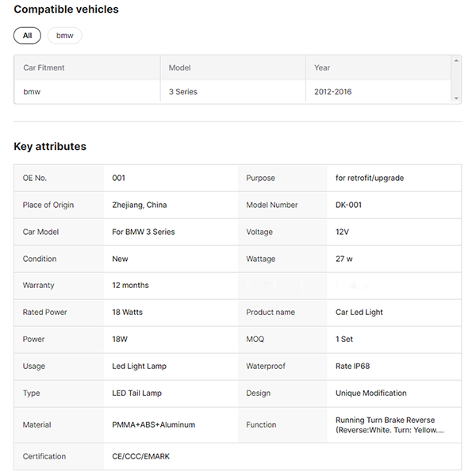
Task: Click the CE/CCC/EMARK certification value
Action: [x=140, y=457]
